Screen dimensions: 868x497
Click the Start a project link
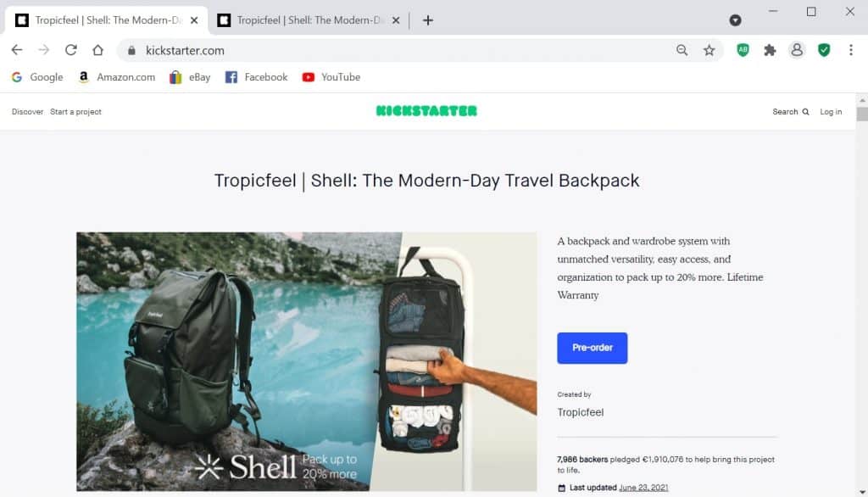coord(75,112)
